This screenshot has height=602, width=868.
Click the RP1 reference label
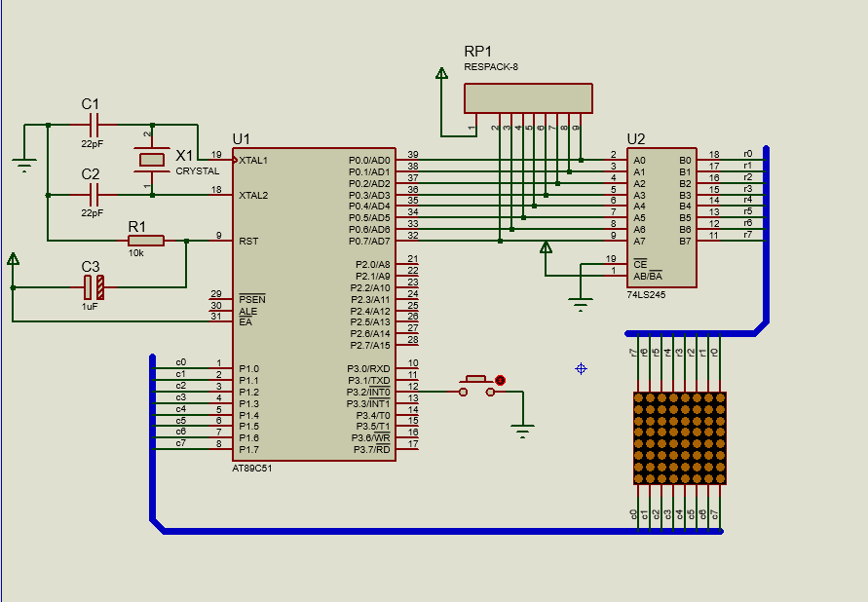point(477,52)
